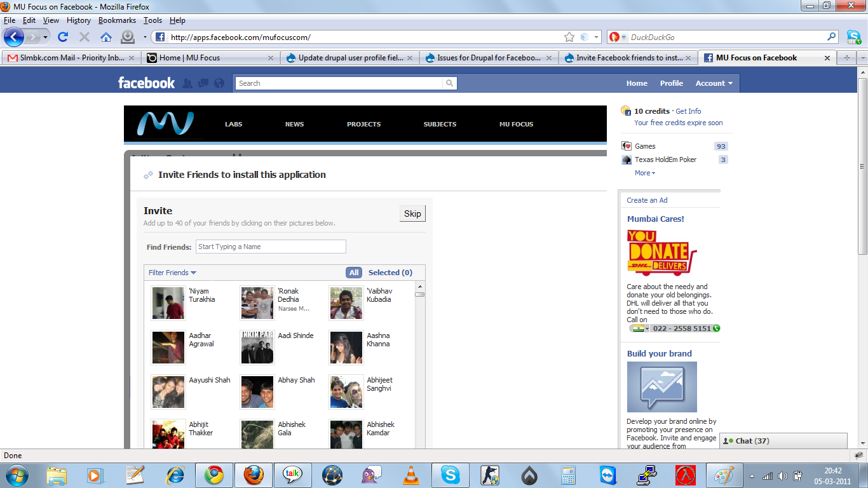Expand the More apps list
Screen dimensions: 868x488
click(644, 173)
